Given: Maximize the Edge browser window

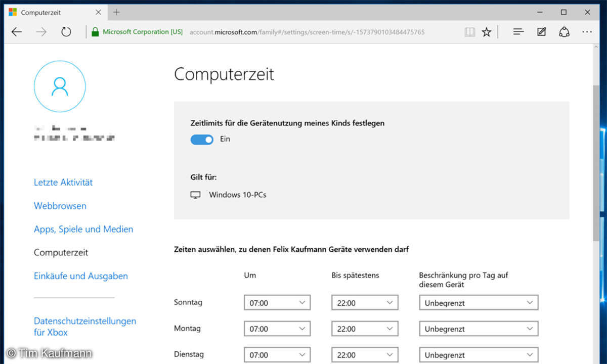Looking at the screenshot, I should click(563, 12).
